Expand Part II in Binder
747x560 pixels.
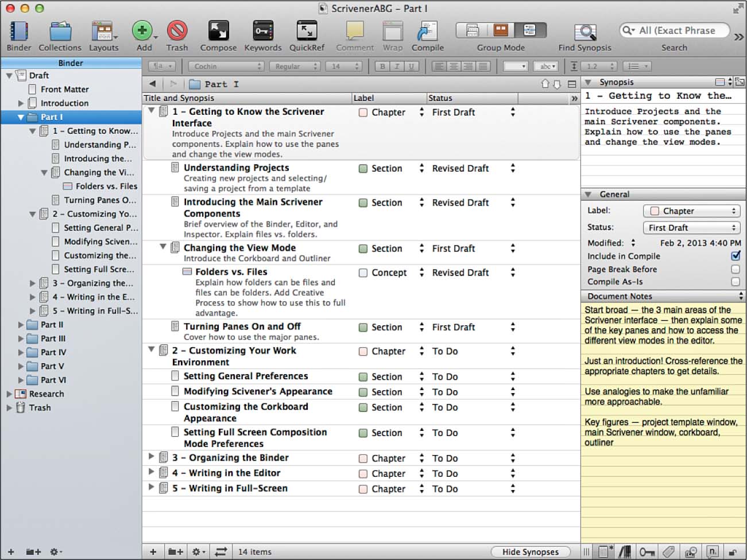pyautogui.click(x=21, y=325)
